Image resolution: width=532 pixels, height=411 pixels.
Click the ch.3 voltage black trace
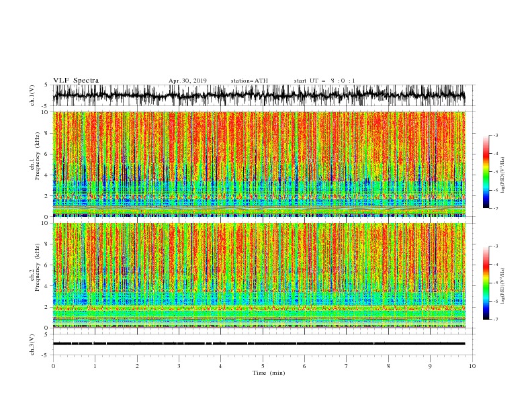tap(259, 344)
